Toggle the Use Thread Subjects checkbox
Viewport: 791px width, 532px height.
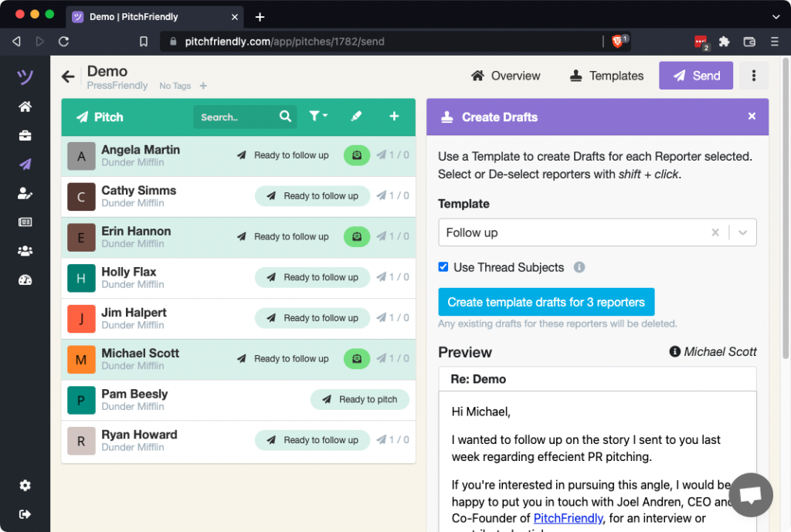click(x=443, y=267)
